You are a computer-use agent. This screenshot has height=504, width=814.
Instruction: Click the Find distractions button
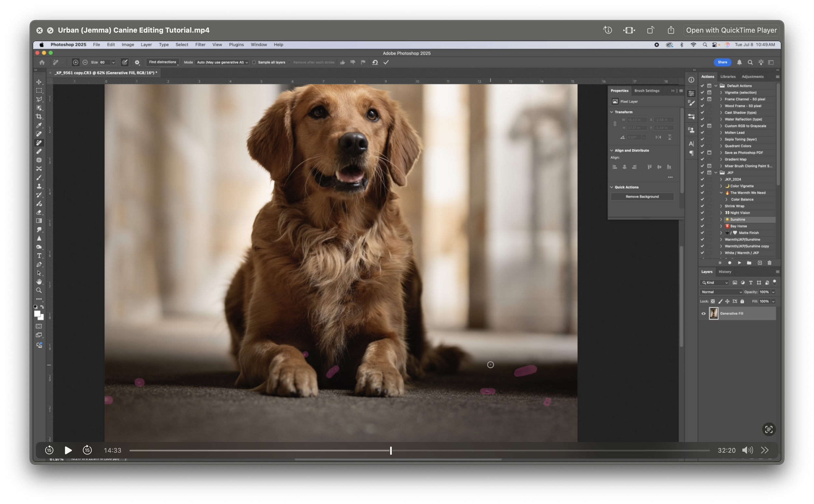tap(162, 62)
